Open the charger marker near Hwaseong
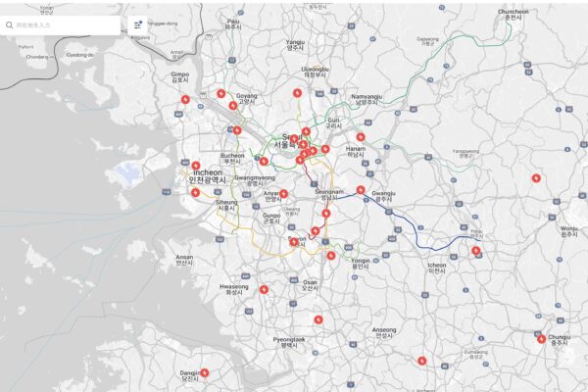 (264, 289)
